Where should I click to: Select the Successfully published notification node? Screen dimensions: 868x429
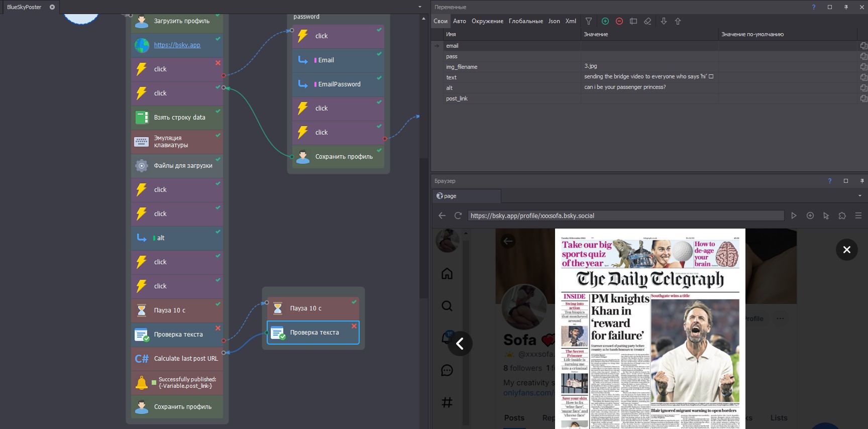177,383
